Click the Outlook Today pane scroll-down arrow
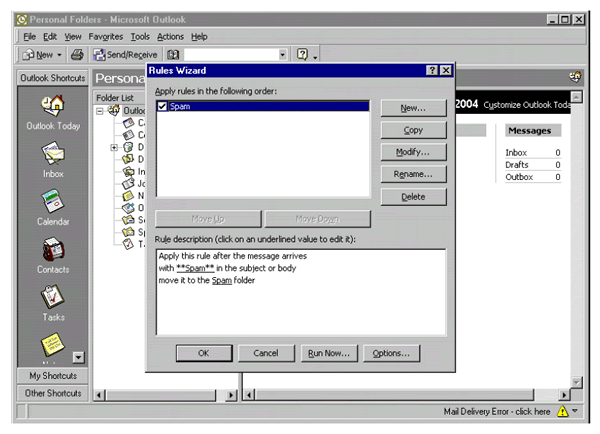The height and width of the screenshot is (434, 600). pos(576,382)
